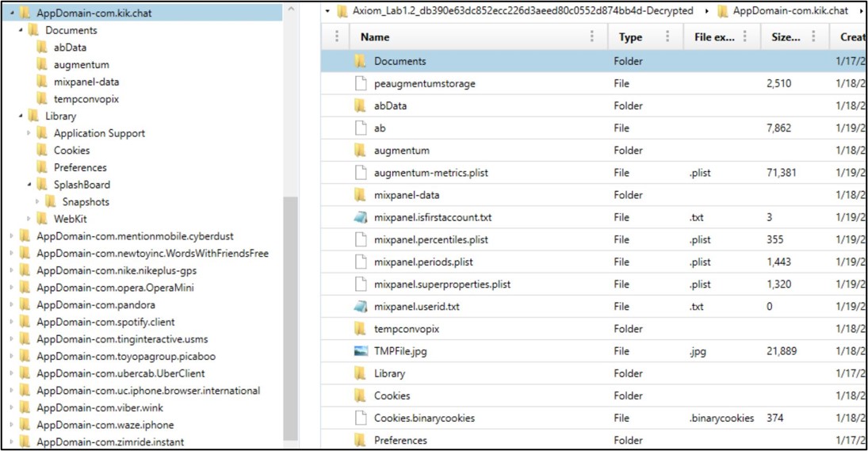Click the mixpanel.isfirstaccount.txt text file icon

pos(361,217)
